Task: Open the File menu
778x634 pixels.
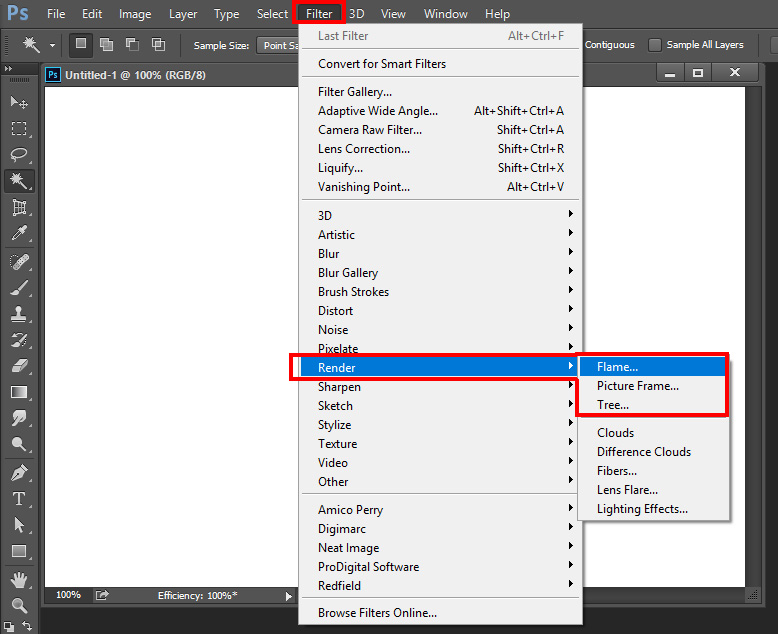Action: pyautogui.click(x=56, y=14)
